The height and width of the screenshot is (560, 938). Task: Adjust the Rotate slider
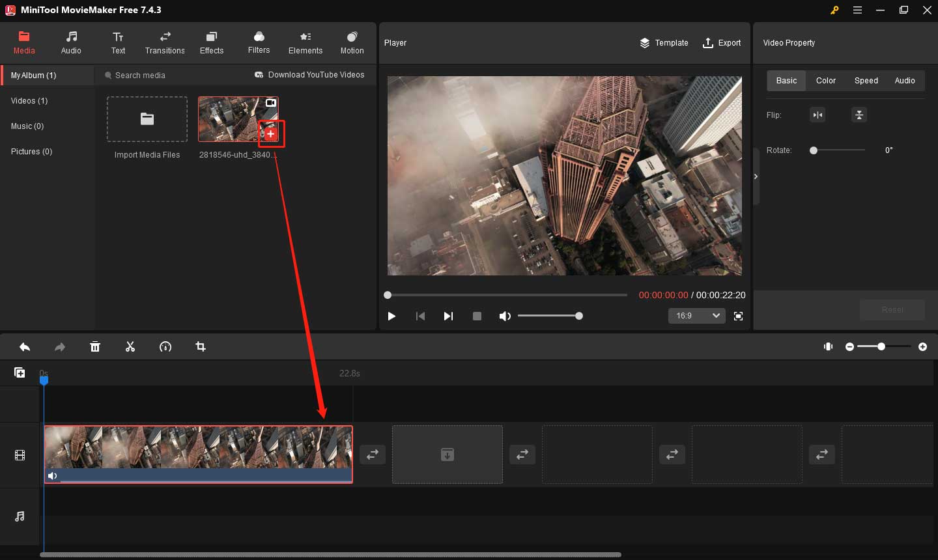point(838,150)
